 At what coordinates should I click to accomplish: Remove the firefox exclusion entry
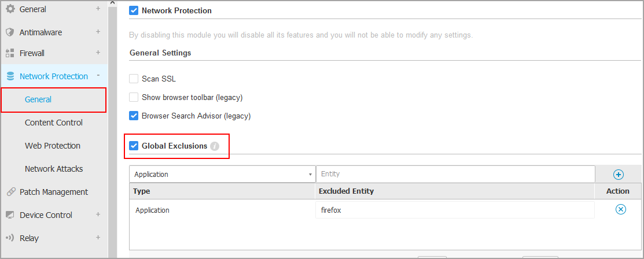[x=621, y=209]
